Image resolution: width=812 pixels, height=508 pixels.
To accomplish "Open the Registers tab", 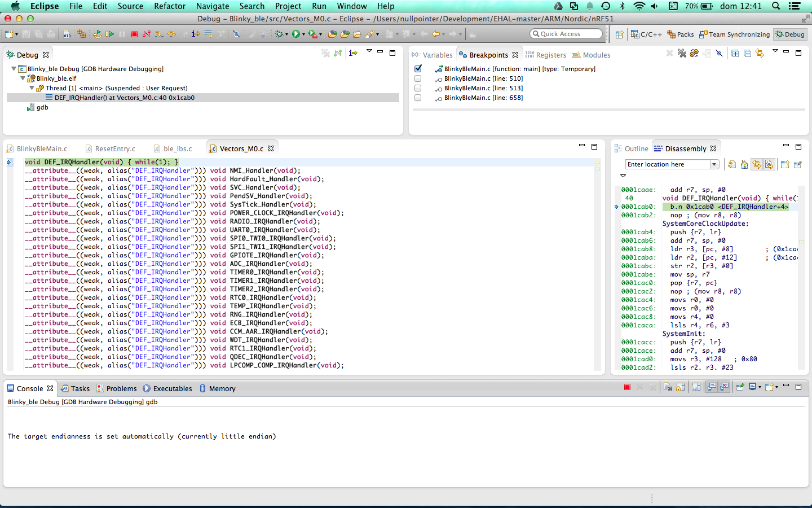I will [545, 55].
